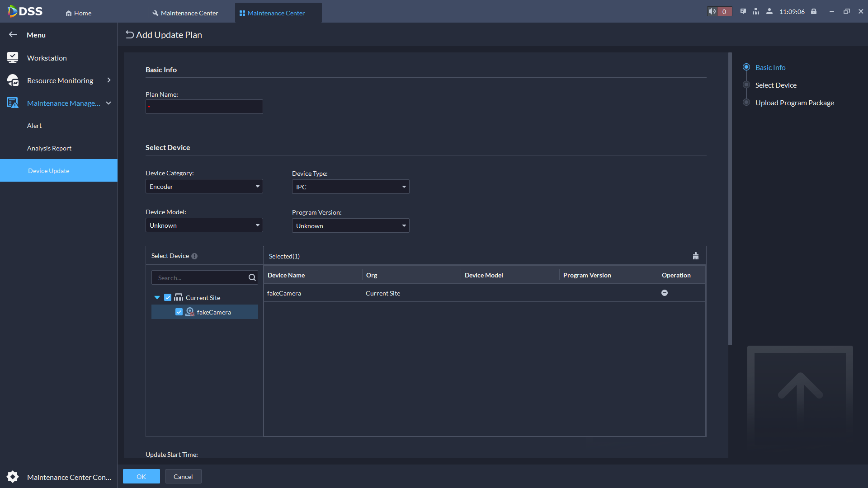Screen dimensions: 868x488
Task: Open Maintenance Center Config gear icon
Action: 13,477
